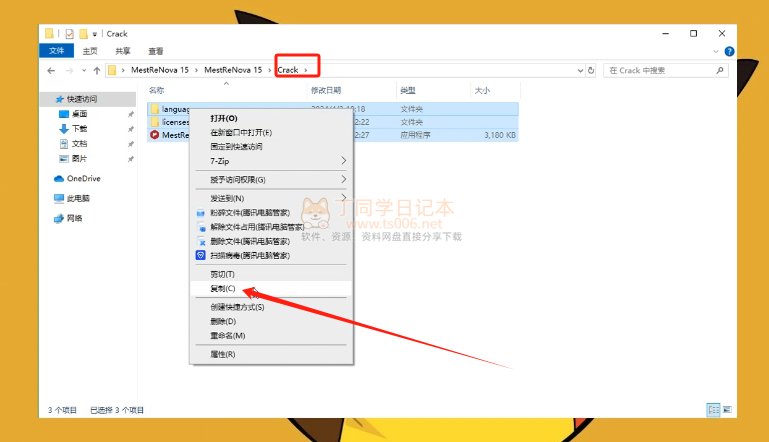Click the pin icon beside 下载
Viewport: 769px width, 442px height.
(x=130, y=129)
